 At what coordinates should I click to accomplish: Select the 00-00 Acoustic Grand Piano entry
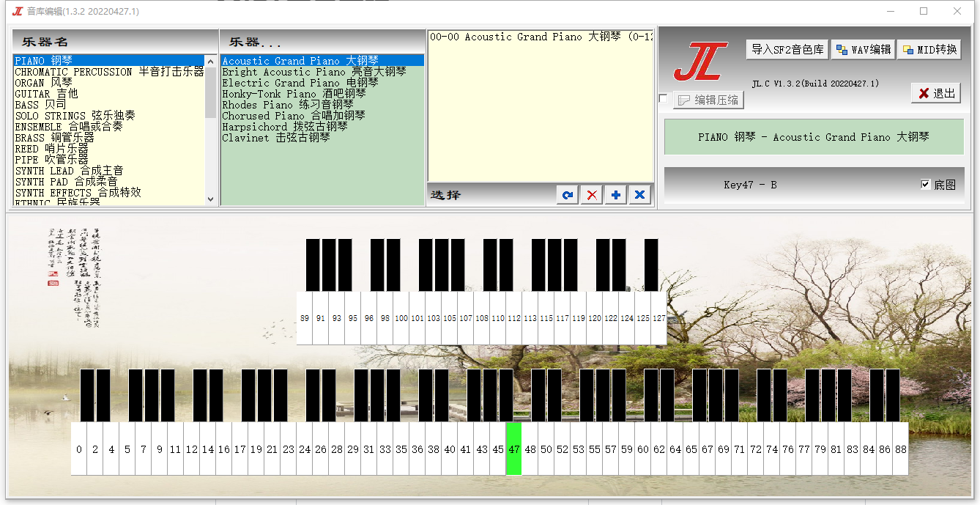(541, 37)
